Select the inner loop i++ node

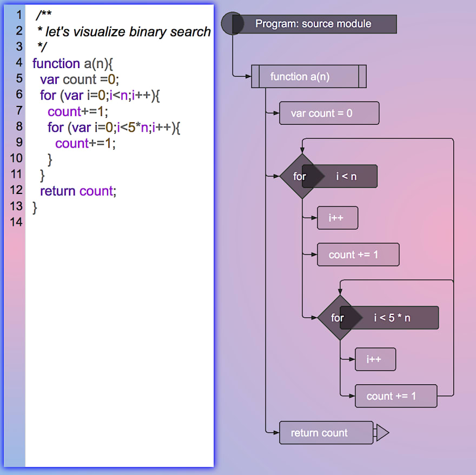(x=375, y=359)
